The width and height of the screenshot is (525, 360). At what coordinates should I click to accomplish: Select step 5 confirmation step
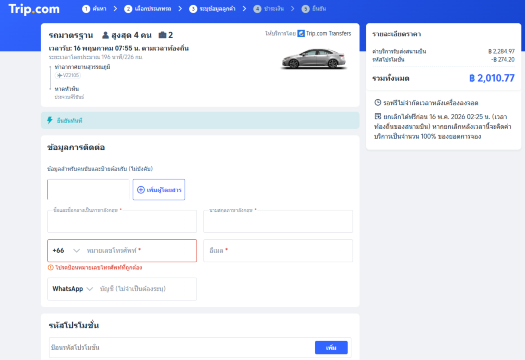click(314, 9)
